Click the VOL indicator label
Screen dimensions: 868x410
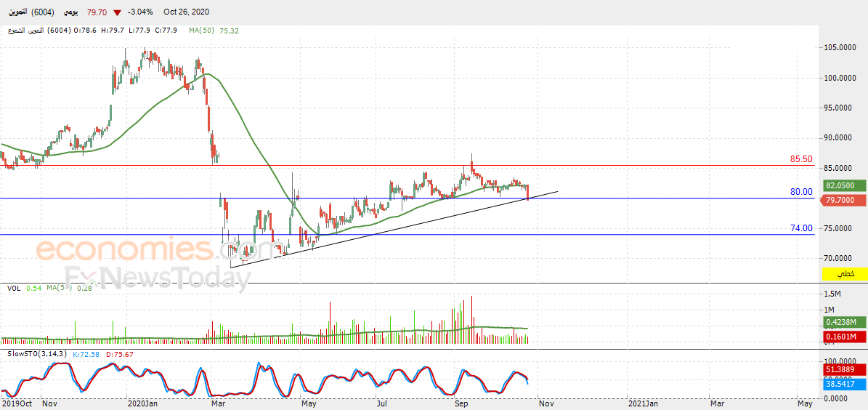[x=14, y=289]
